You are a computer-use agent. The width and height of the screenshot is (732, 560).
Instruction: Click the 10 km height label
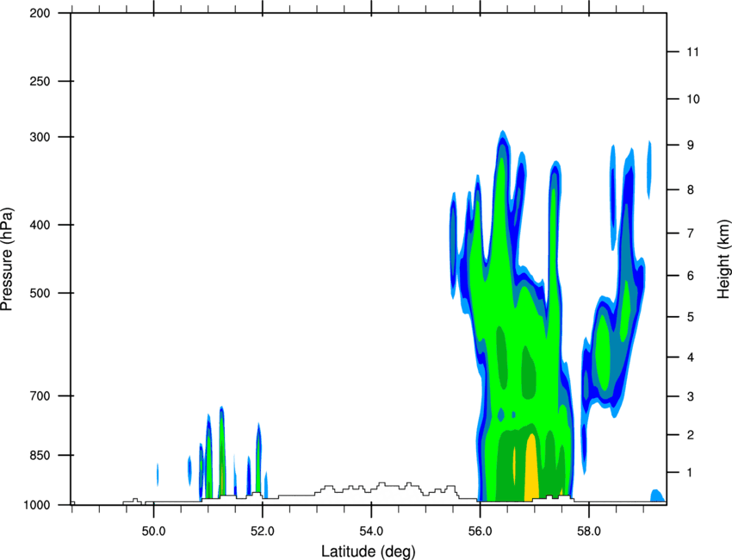point(693,99)
